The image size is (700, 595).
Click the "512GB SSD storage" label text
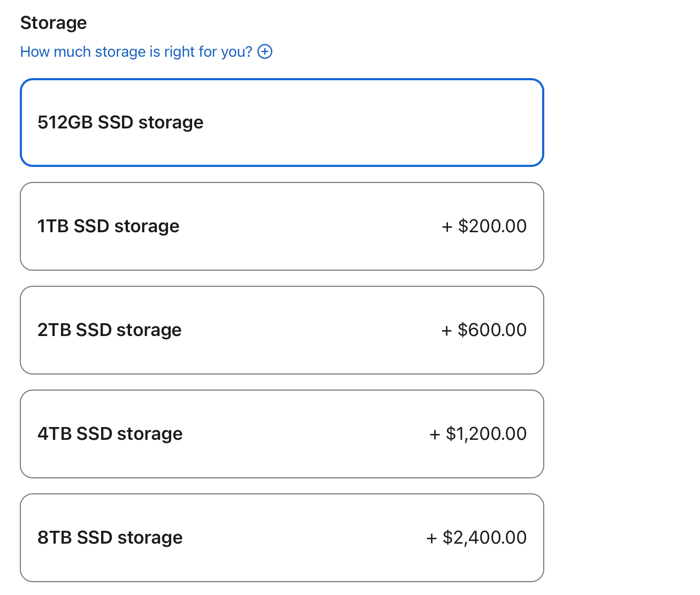click(x=120, y=123)
